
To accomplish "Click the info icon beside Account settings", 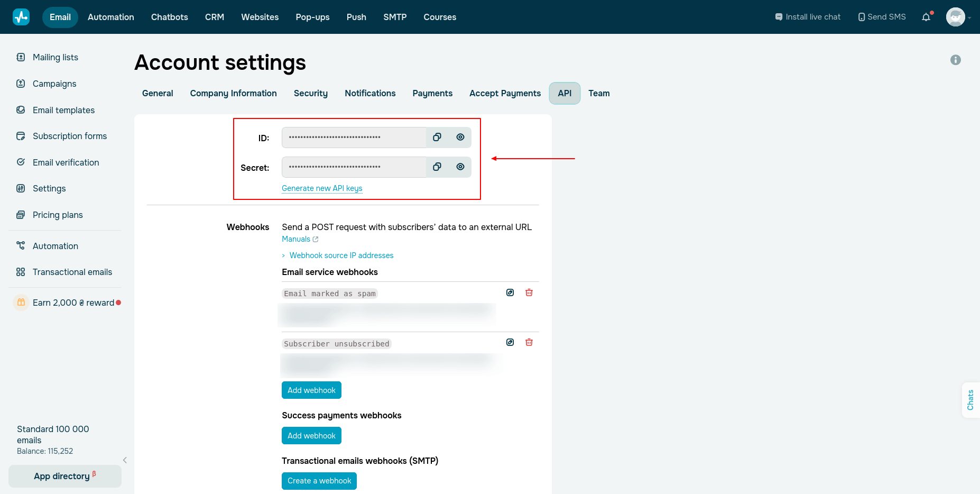I will (x=956, y=60).
